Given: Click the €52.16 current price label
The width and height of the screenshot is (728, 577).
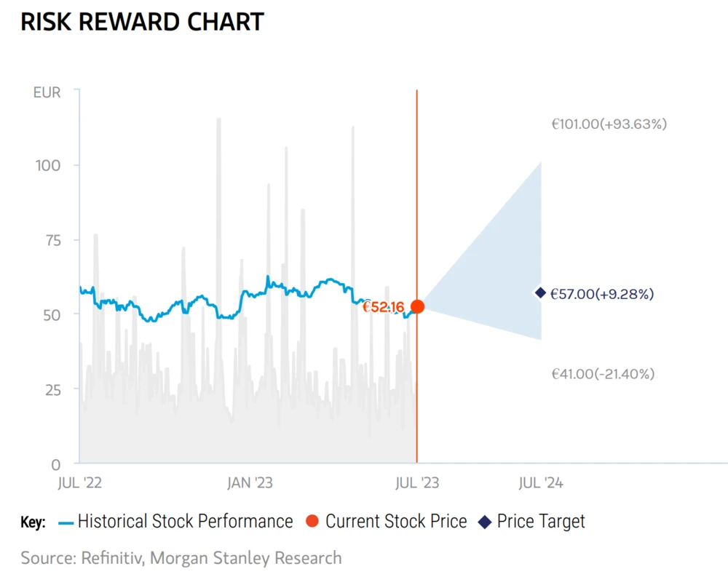Looking at the screenshot, I should [x=384, y=307].
